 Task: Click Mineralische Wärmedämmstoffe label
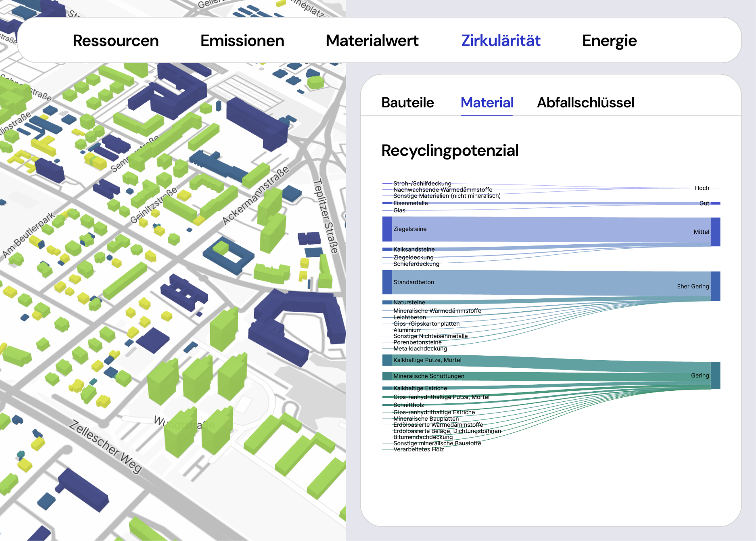coord(437,311)
